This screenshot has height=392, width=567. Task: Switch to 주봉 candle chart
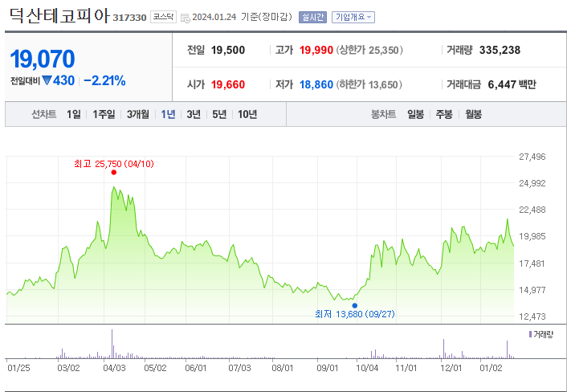coord(444,114)
